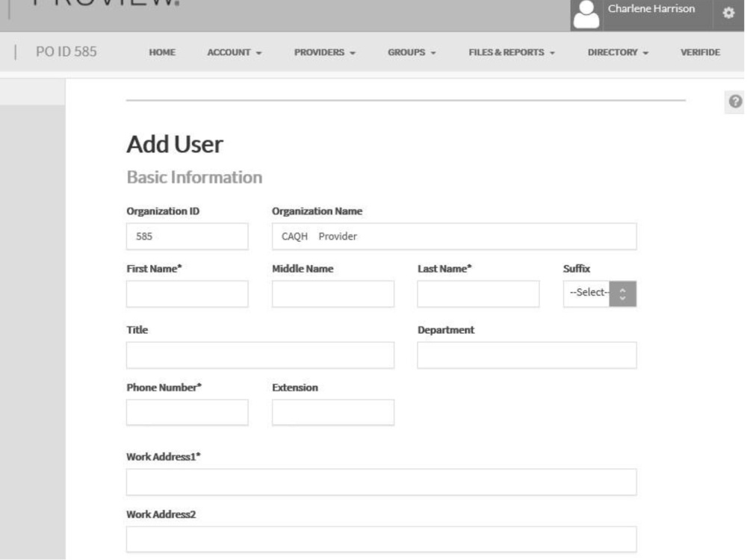The height and width of the screenshot is (560, 747).
Task: Open the help question mark icon
Action: click(735, 102)
